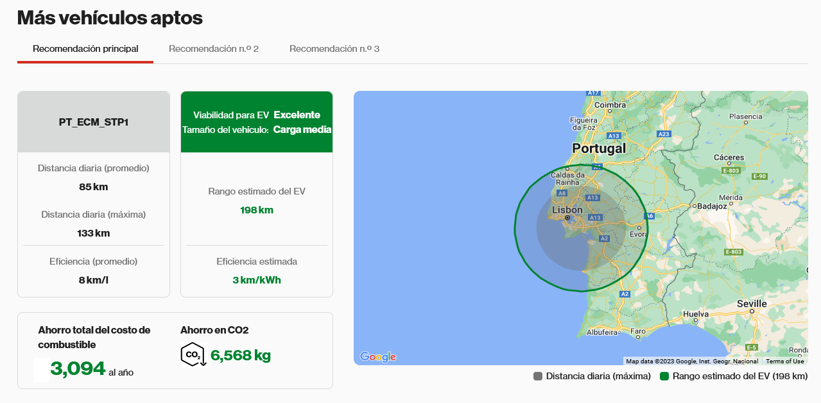This screenshot has height=403, width=821.
Task: Click the 8 km/l efficiency value
Action: click(x=94, y=280)
